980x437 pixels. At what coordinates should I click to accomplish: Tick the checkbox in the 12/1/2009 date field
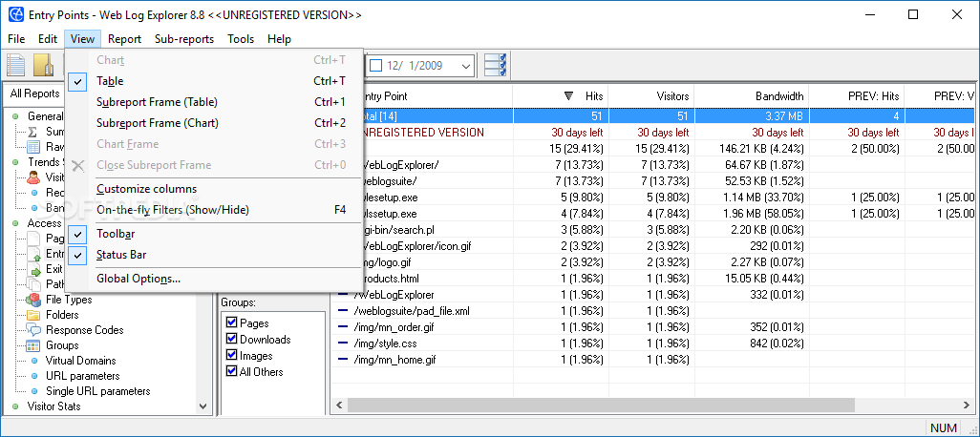pos(376,65)
